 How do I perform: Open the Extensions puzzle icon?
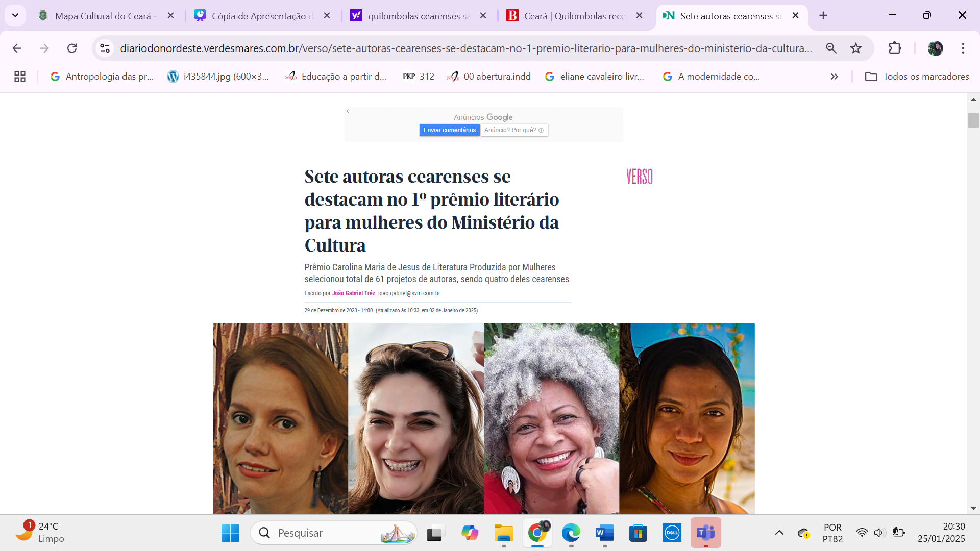point(895,48)
